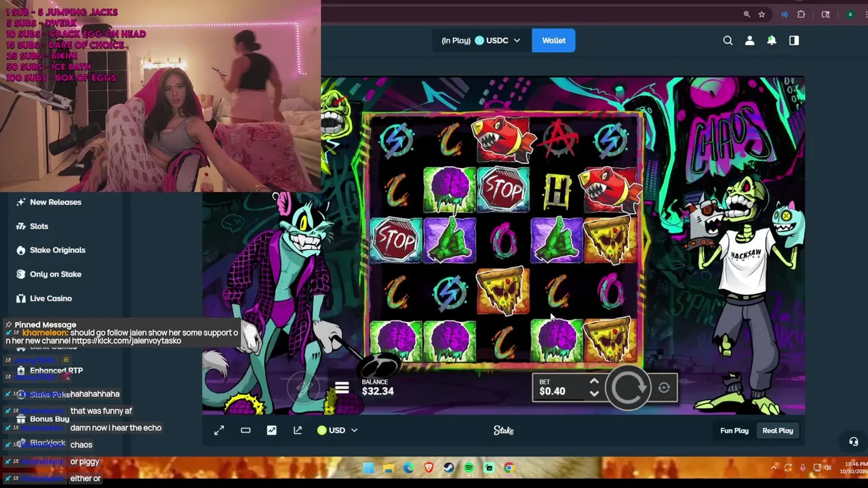Viewport: 868px width, 488px height.
Task: Open Spotify from taskbar
Action: tap(469, 468)
